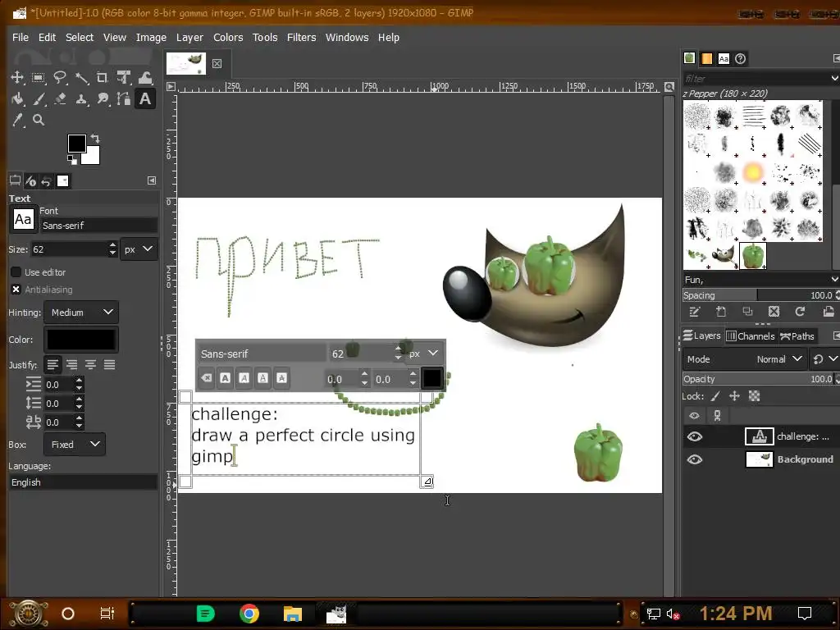840x630 pixels.
Task: Open the Filters menu
Action: pos(302,38)
